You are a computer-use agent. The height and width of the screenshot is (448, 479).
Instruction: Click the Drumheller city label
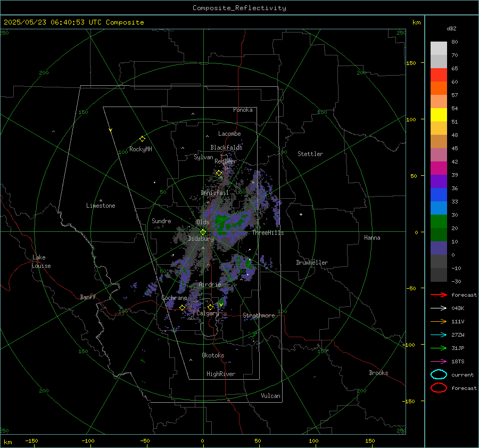point(312,263)
